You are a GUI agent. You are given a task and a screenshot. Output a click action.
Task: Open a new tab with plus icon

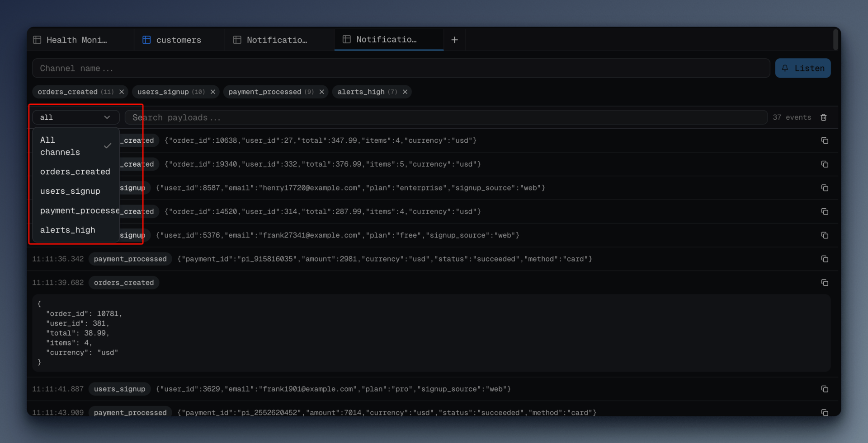tap(454, 40)
